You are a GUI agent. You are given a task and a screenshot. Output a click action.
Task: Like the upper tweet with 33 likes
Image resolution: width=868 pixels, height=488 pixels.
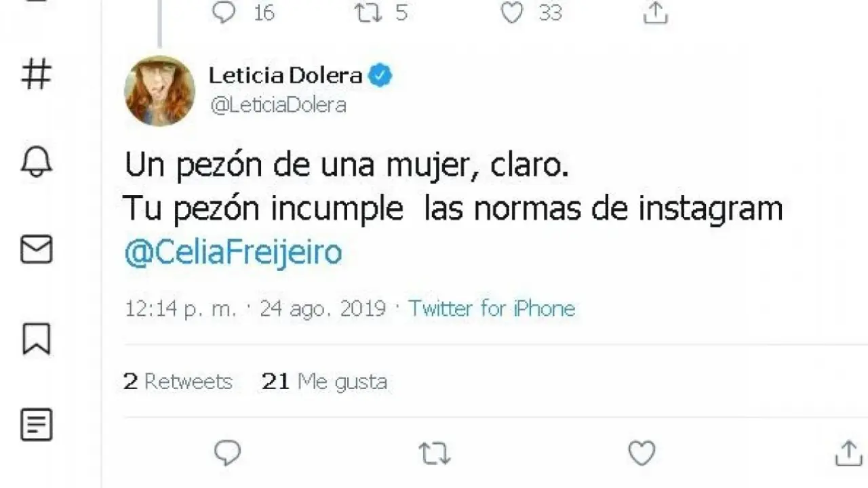pos(513,12)
